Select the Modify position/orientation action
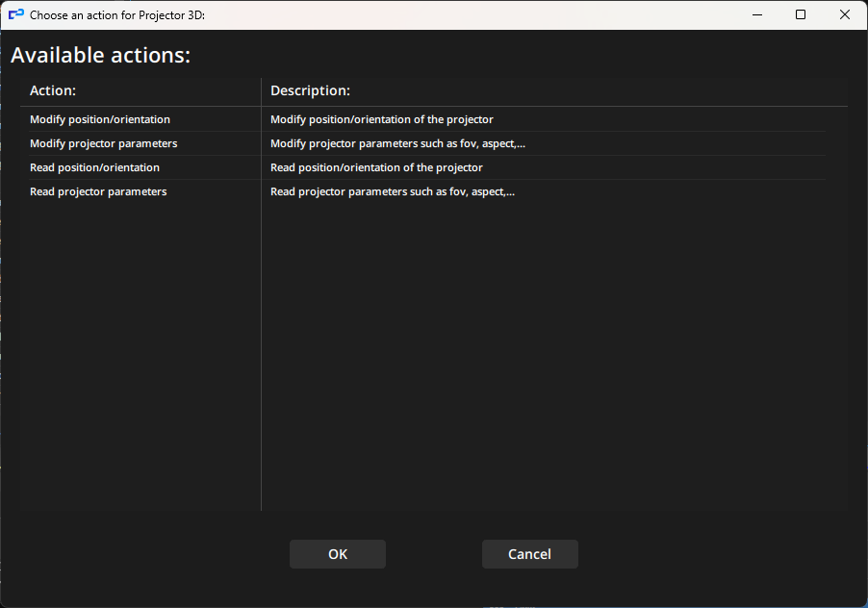The width and height of the screenshot is (868, 608). 100,119
